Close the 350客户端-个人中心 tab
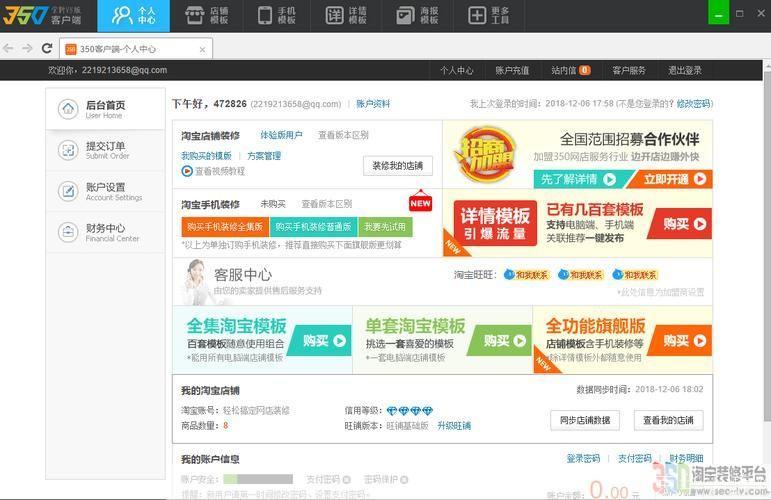771x500 pixels. [203, 49]
